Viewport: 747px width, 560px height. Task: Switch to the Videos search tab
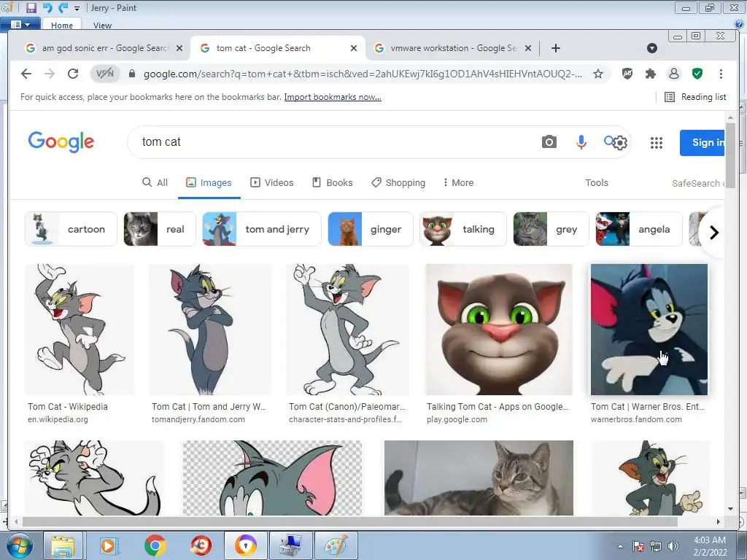click(272, 183)
